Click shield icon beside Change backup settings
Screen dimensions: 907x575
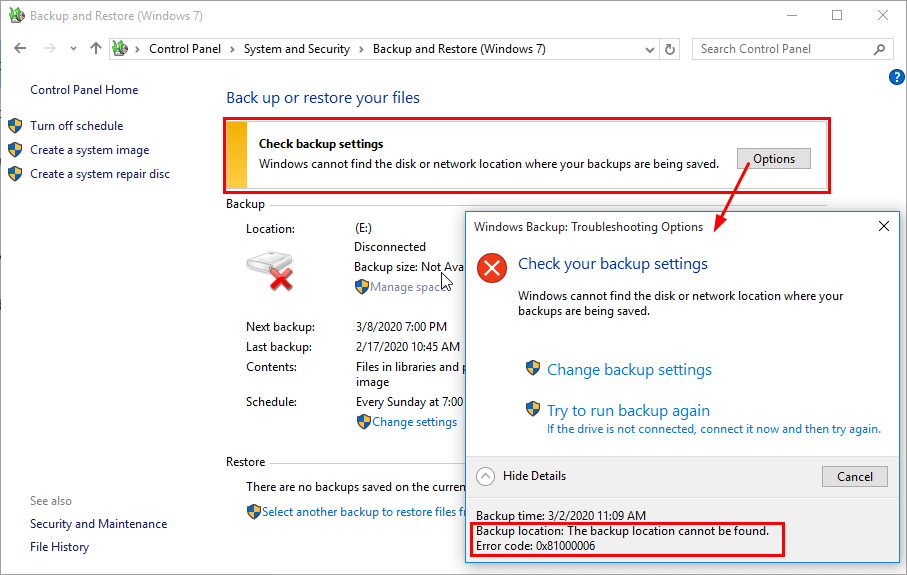533,368
